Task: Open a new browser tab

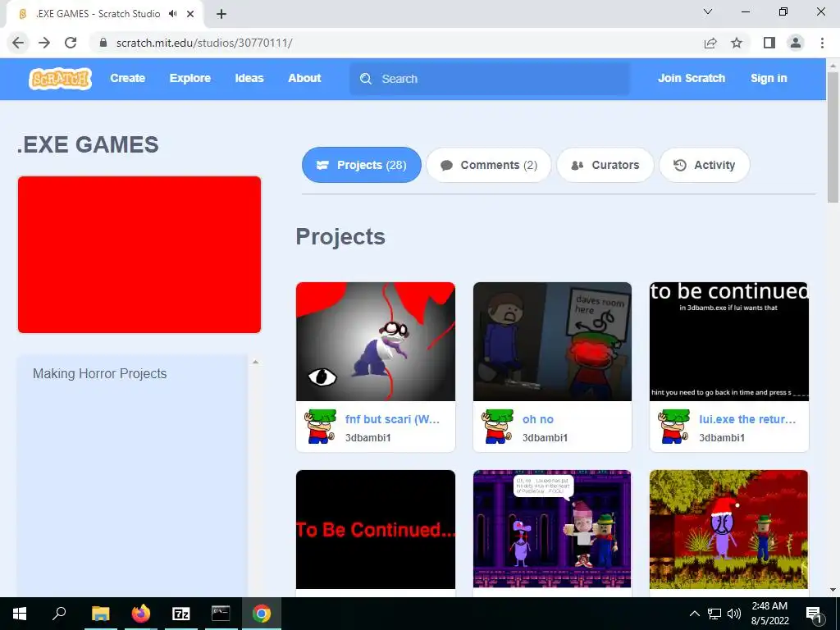Action: click(221, 14)
